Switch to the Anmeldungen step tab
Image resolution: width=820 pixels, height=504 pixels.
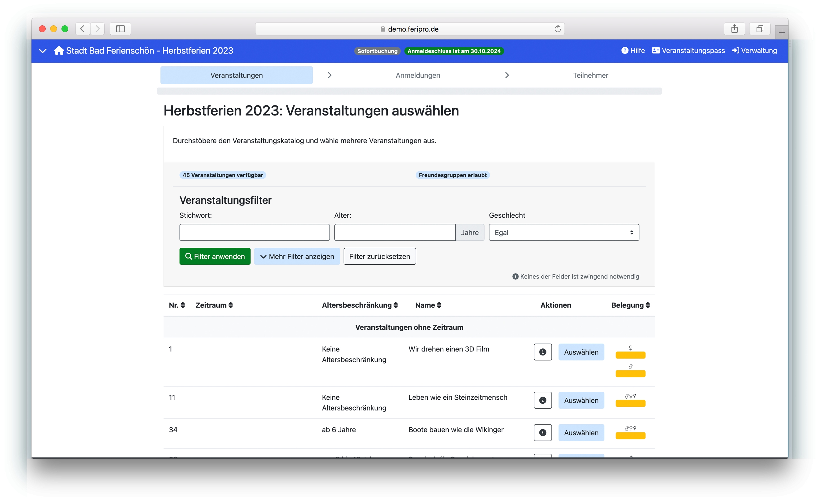(x=418, y=75)
